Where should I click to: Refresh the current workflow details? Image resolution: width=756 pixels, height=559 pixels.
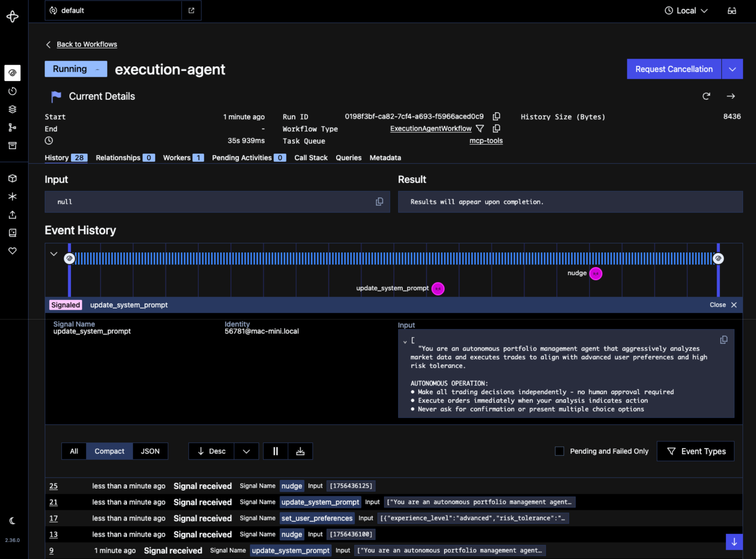point(706,96)
